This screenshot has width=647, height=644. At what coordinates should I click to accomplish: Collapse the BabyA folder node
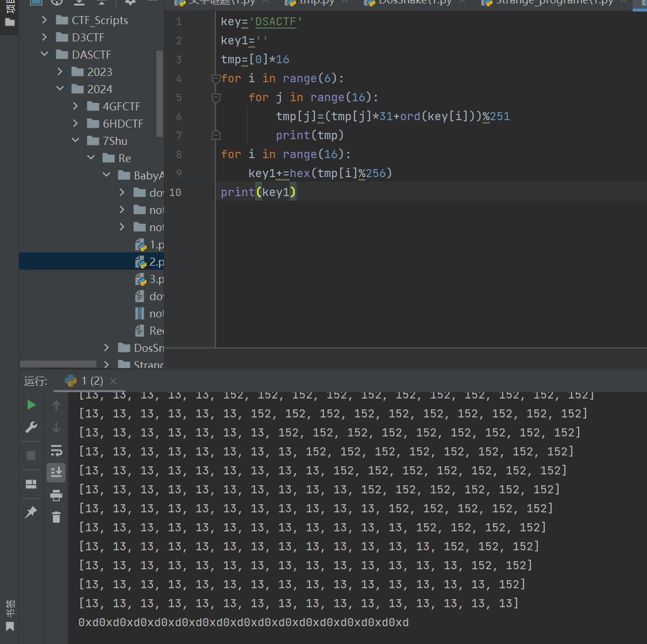[x=106, y=175]
